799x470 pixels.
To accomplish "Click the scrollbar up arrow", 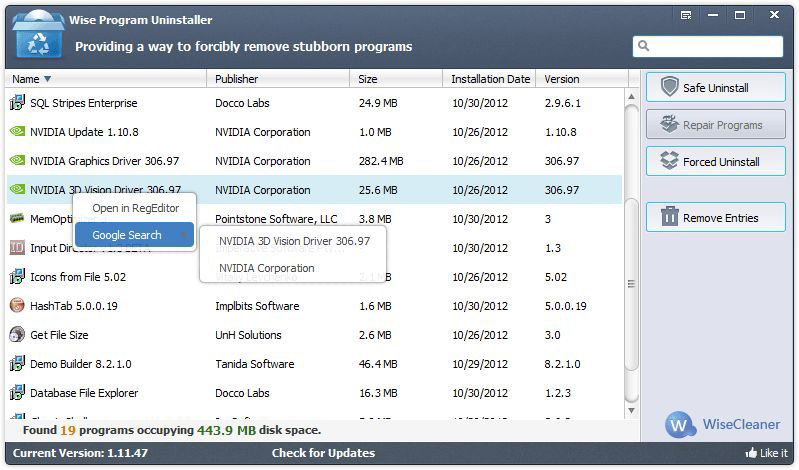I will point(631,96).
